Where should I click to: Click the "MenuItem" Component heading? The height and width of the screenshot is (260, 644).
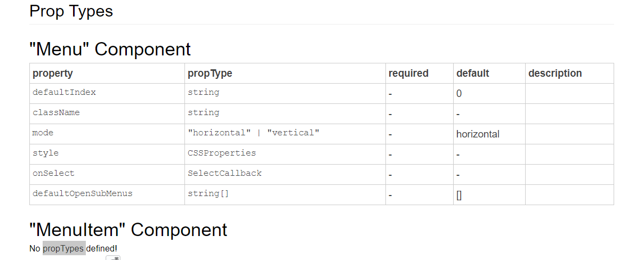(x=128, y=230)
